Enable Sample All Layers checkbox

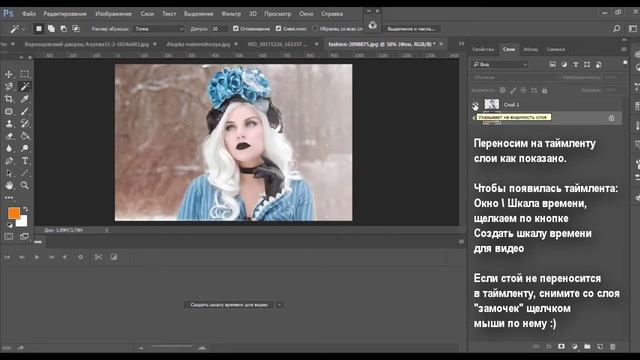[315, 29]
